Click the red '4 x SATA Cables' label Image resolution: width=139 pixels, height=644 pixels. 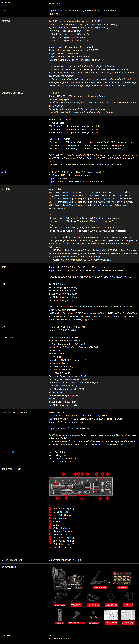pyautogui.click(x=60, y=605)
